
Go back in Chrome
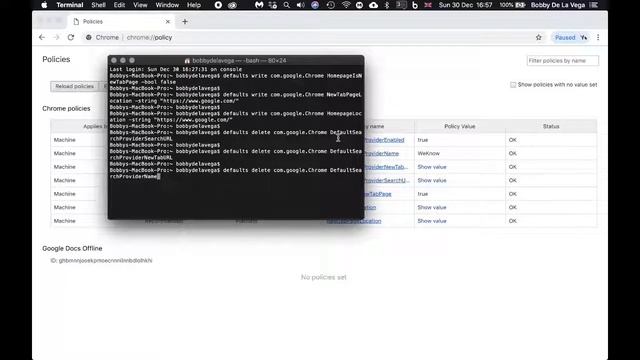[42, 37]
